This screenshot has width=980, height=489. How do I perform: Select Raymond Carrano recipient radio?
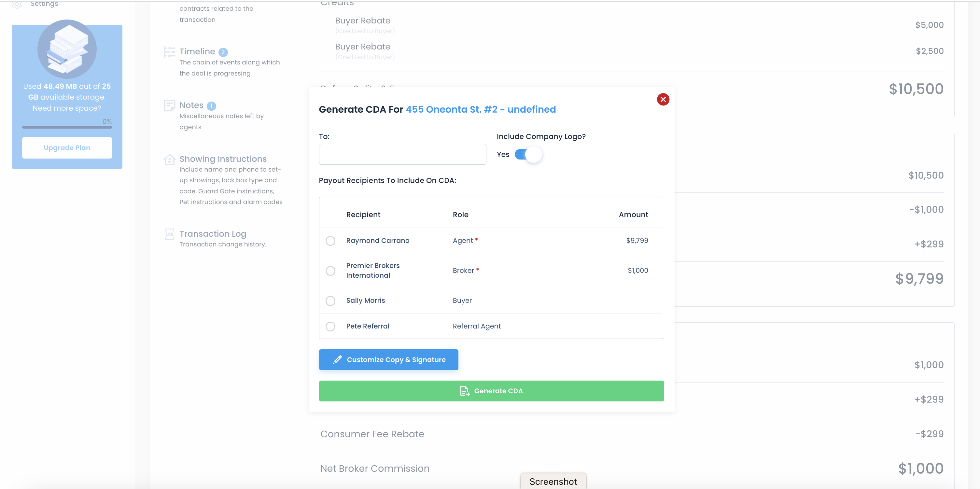pos(330,241)
